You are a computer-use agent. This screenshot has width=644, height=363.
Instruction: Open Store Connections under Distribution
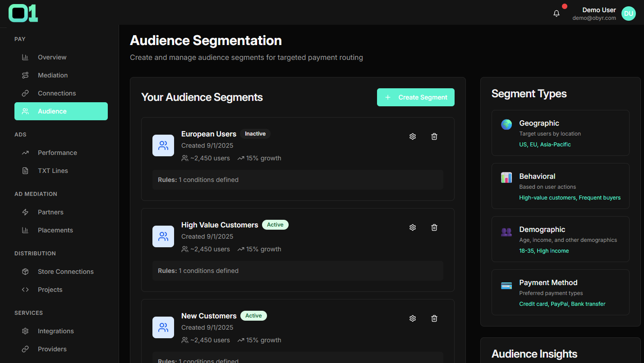pyautogui.click(x=65, y=272)
